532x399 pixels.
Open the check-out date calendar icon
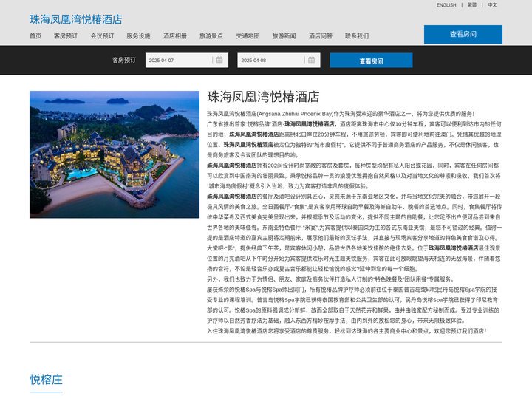(312, 60)
